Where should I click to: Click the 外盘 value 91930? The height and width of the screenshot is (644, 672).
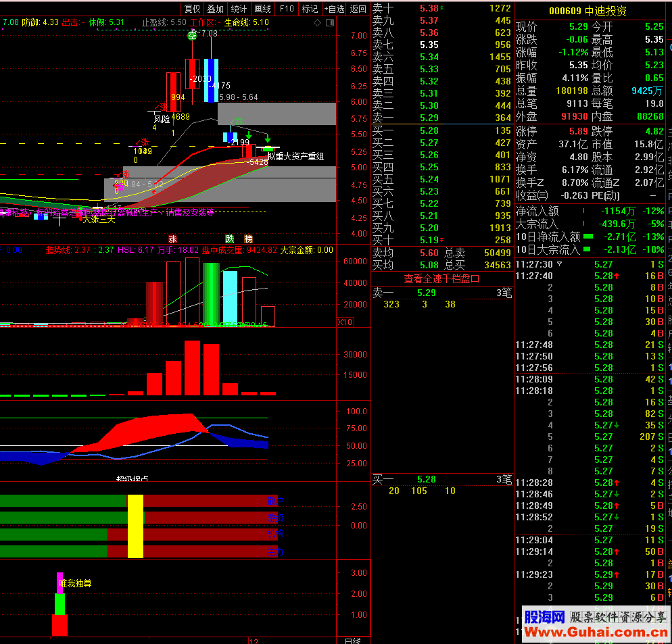pyautogui.click(x=575, y=116)
